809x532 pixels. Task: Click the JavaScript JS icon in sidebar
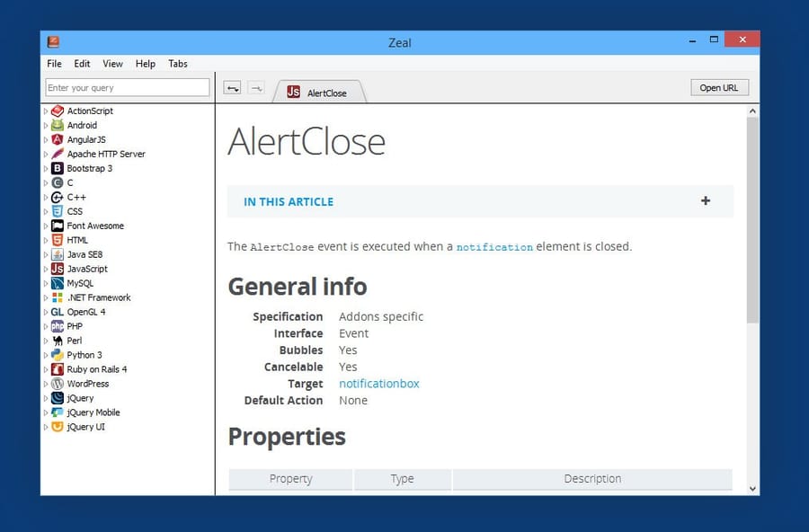coord(58,269)
